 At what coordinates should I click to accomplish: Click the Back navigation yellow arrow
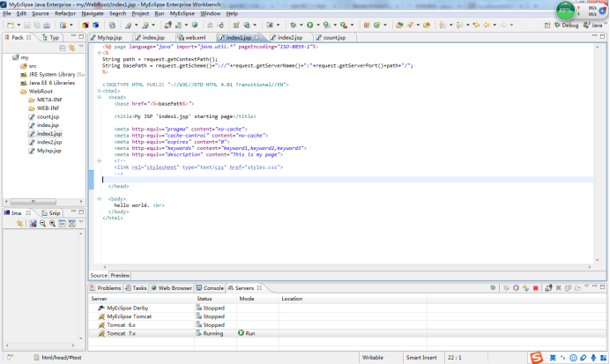tap(487, 26)
